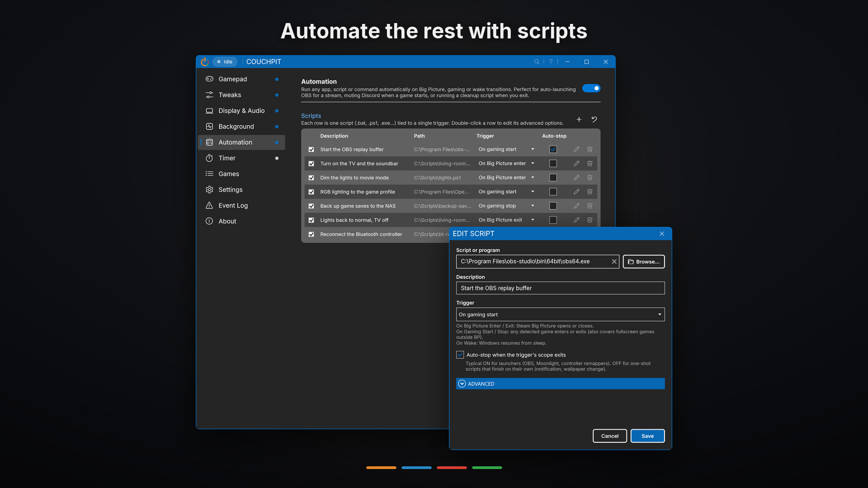Clear the script path with X icon
868x488 pixels.
click(614, 262)
